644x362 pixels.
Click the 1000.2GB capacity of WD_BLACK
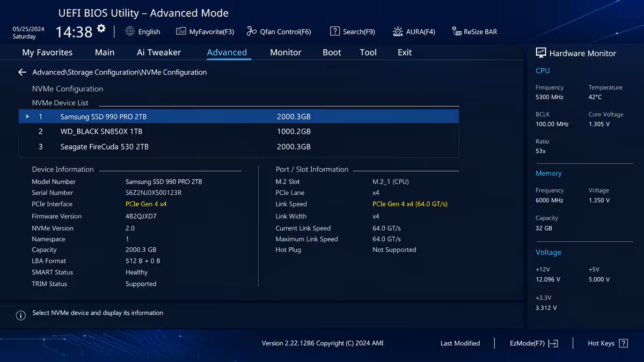tap(294, 131)
